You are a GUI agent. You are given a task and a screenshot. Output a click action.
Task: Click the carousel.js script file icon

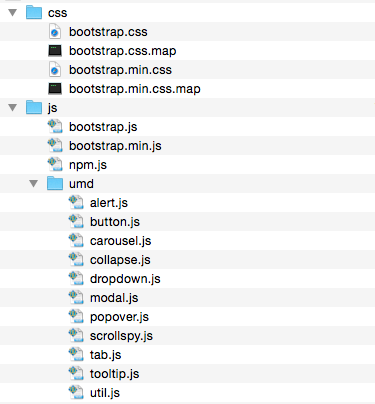[76, 240]
